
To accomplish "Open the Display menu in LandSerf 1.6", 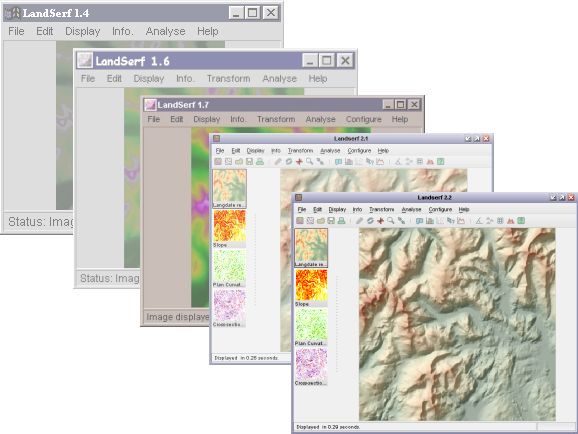I will (x=149, y=79).
